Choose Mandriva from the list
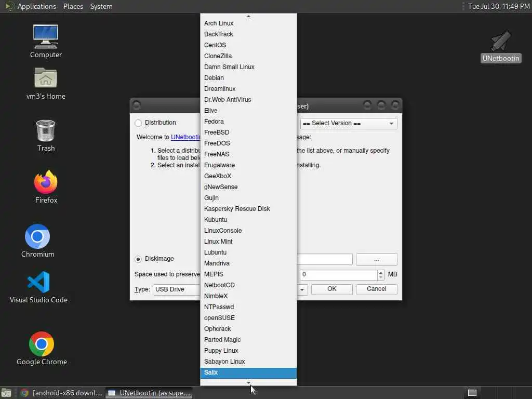Viewport: 532px width, 399px height. (x=248, y=263)
